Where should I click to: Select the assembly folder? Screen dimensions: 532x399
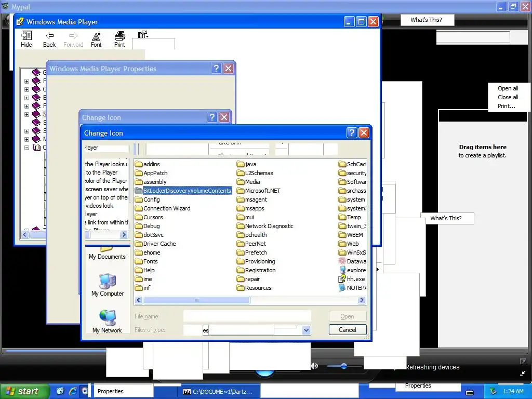coord(151,182)
